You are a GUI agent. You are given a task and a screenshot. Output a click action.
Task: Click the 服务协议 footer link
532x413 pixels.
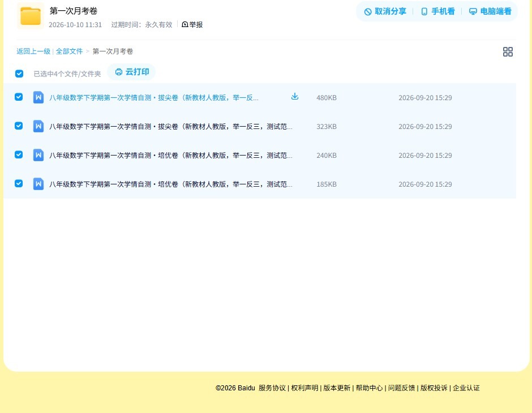point(272,388)
